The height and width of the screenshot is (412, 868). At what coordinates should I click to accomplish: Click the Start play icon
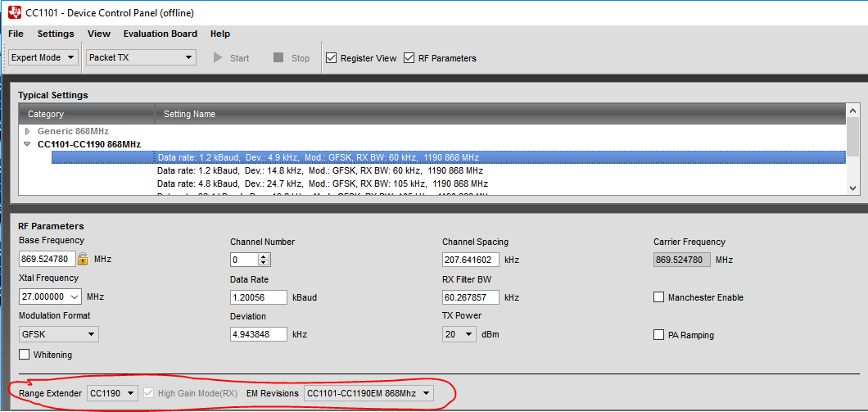pos(218,57)
